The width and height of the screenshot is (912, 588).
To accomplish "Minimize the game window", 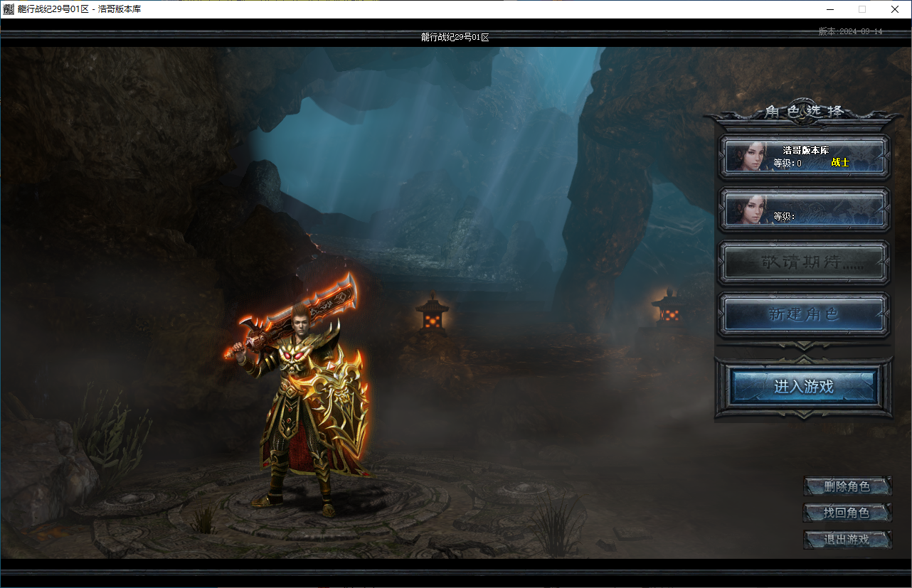I will [x=830, y=9].
